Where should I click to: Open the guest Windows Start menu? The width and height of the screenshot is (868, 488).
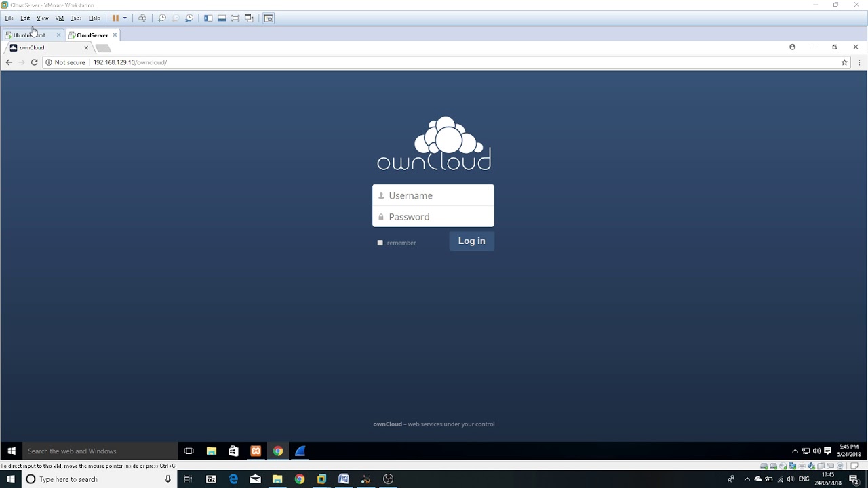coord(12,451)
